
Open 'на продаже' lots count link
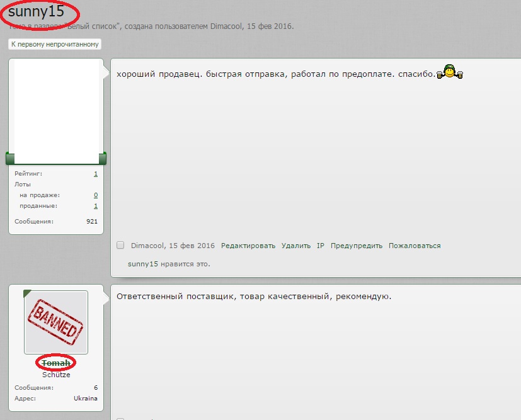click(96, 195)
